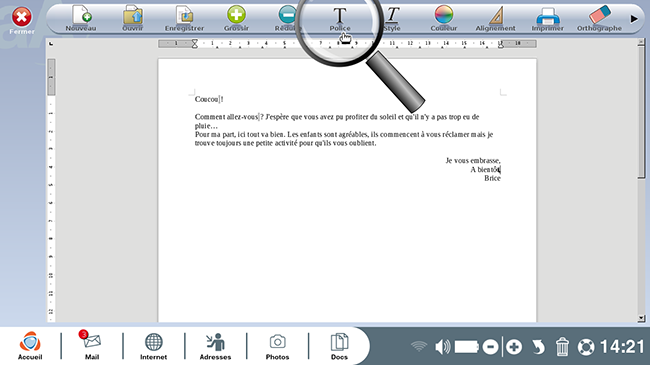Screen dimensions: 650x365
Task: Print the document with Imprimer
Action: click(x=548, y=18)
